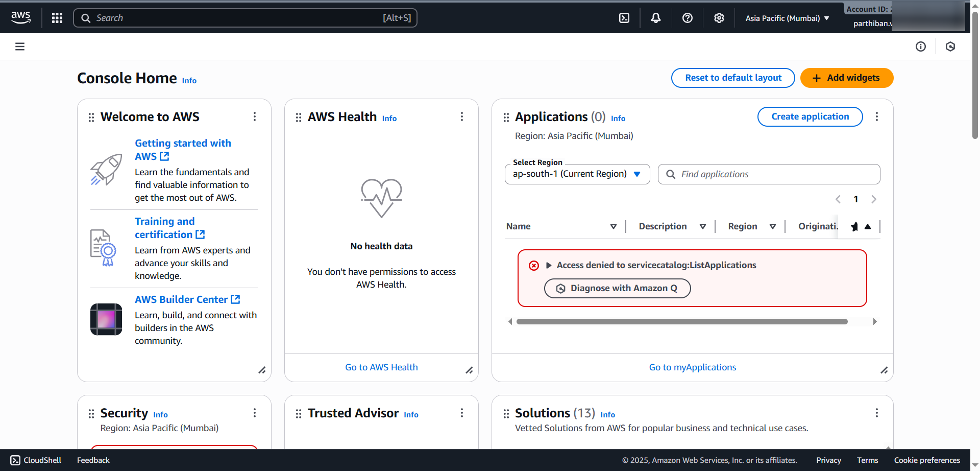The image size is (980, 471).
Task: Open the ap-south-1 Select Region dropdown
Action: pos(577,174)
